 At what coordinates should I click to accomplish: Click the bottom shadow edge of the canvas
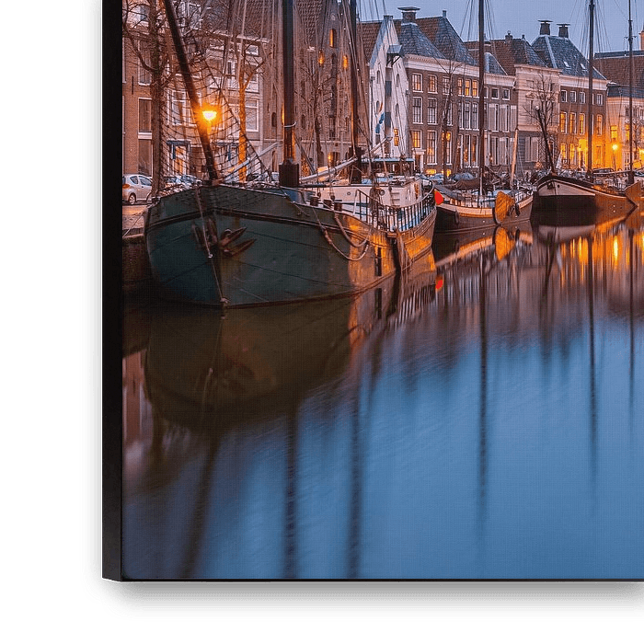point(368,598)
